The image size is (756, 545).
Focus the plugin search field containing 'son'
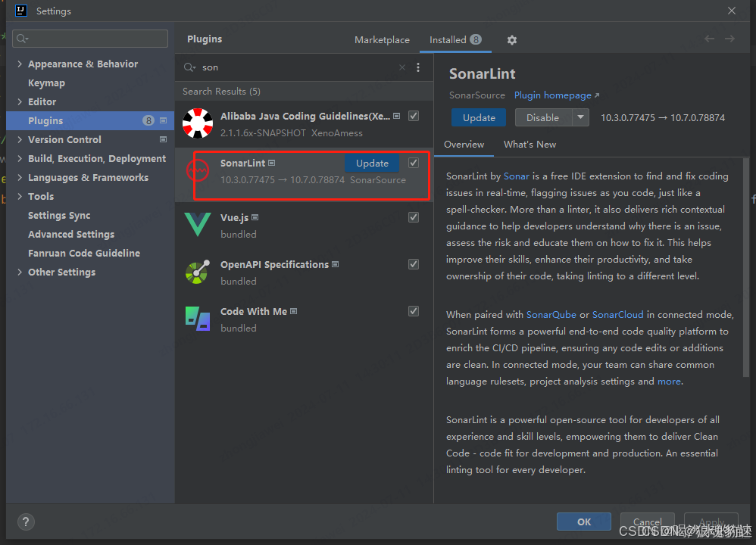point(299,67)
